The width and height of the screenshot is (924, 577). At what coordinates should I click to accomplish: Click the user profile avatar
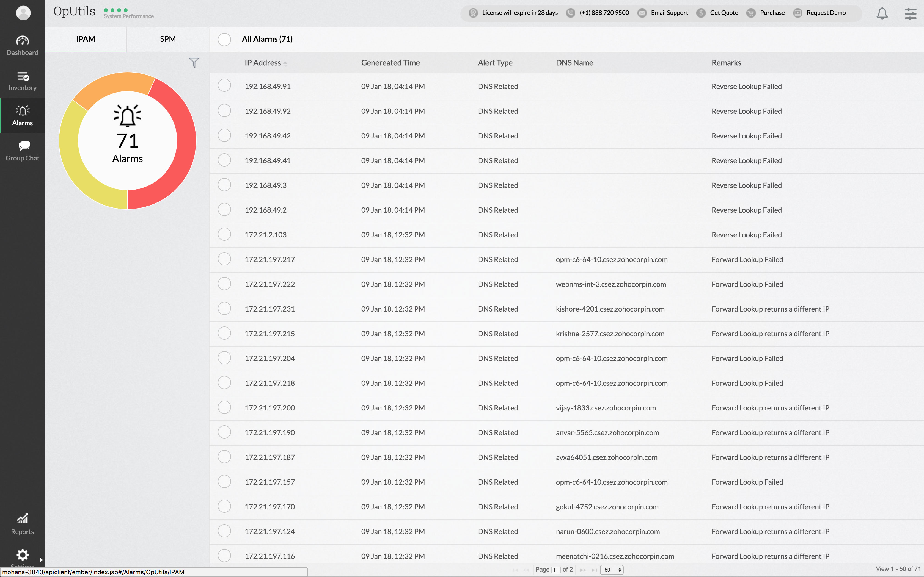pos(23,13)
